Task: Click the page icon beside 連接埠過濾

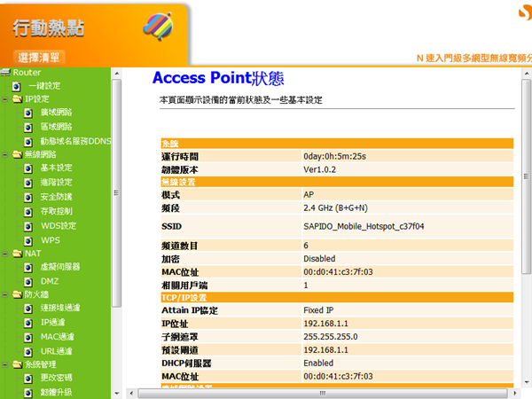Action: (x=28, y=309)
